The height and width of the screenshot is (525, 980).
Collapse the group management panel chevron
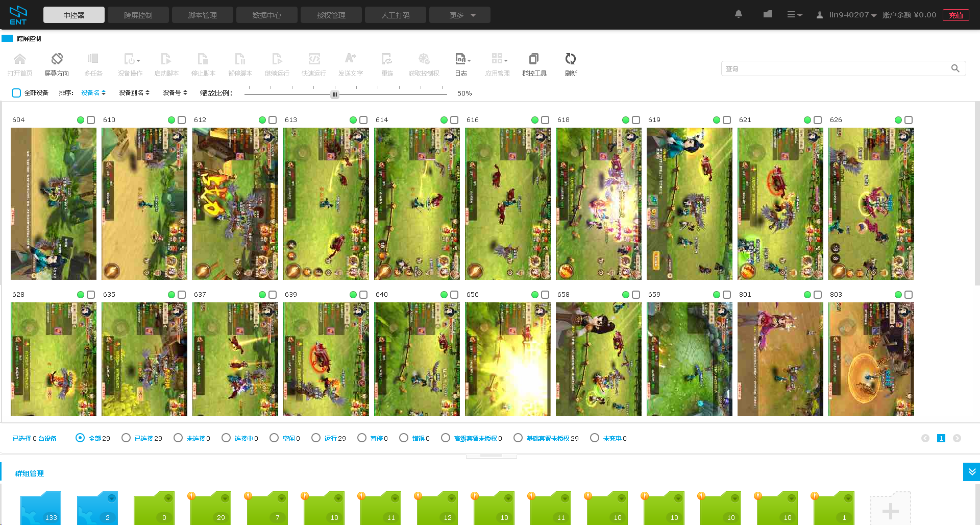tap(972, 472)
